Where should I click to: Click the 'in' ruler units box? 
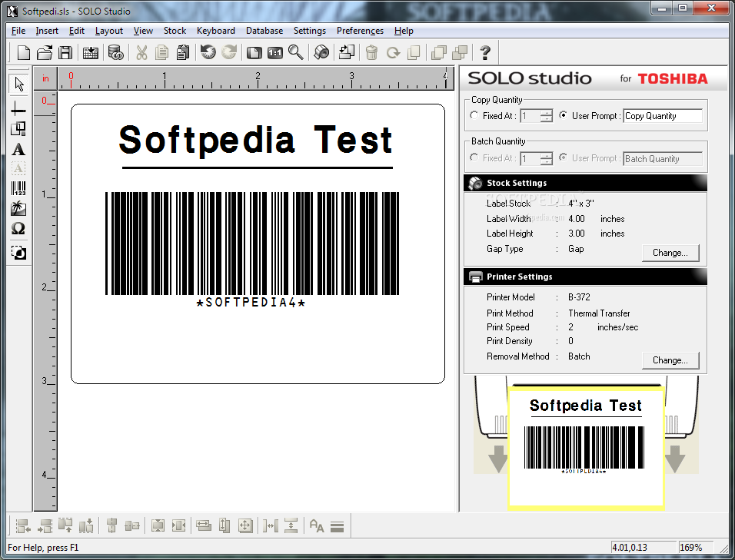point(45,78)
